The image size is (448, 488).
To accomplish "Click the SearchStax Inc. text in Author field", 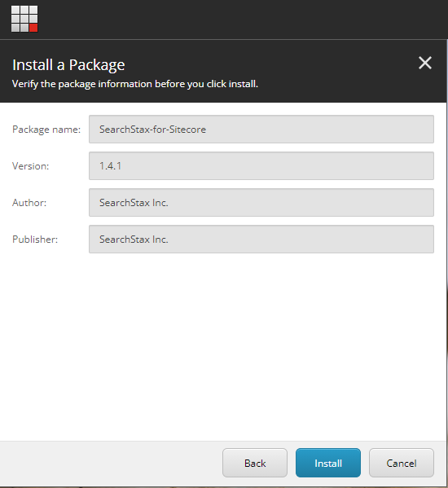I will click(x=134, y=203).
